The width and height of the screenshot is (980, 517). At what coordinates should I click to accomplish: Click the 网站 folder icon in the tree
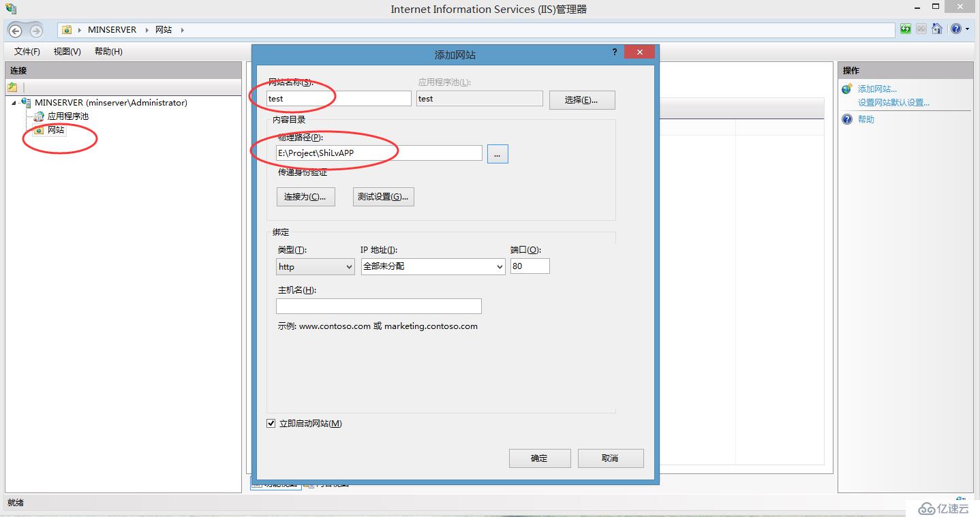pos(40,130)
